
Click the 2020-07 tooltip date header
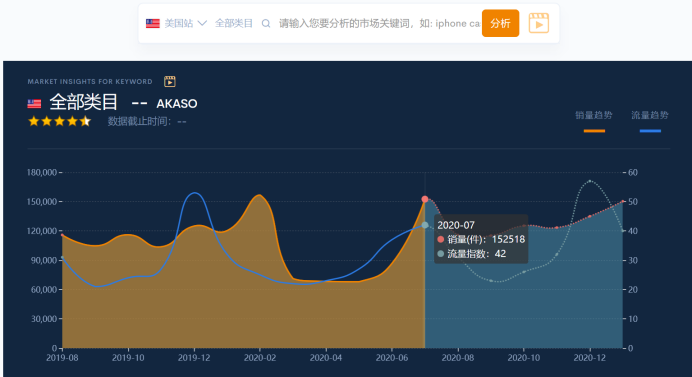pos(456,225)
